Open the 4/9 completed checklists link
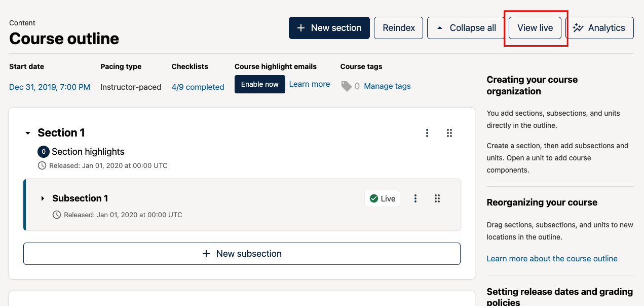Screen dimensions: 644x306 pyautogui.click(x=198, y=87)
